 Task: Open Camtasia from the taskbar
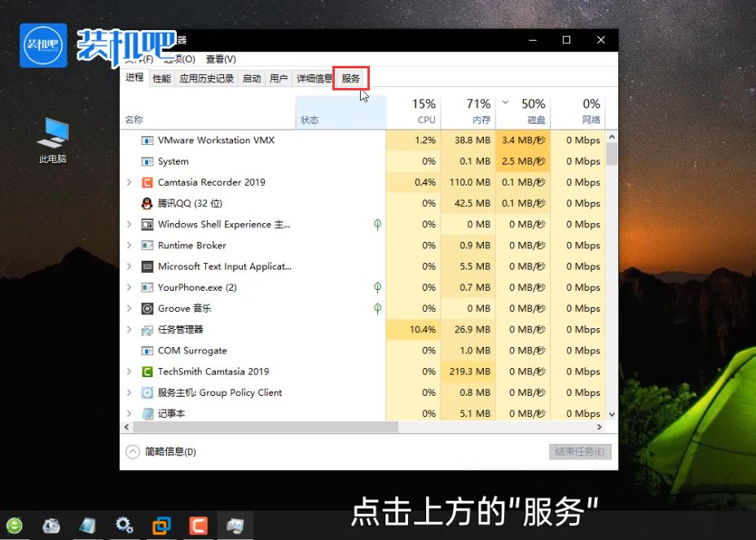[x=198, y=526]
